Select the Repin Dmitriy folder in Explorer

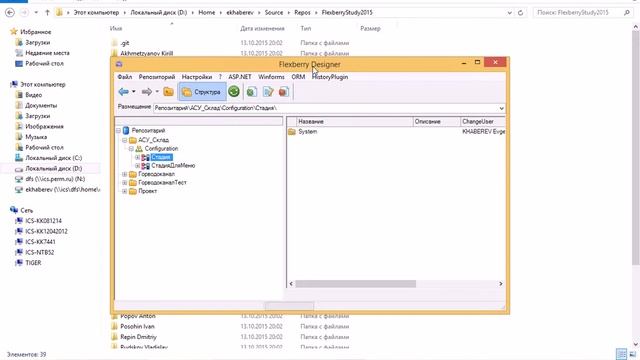click(x=138, y=337)
